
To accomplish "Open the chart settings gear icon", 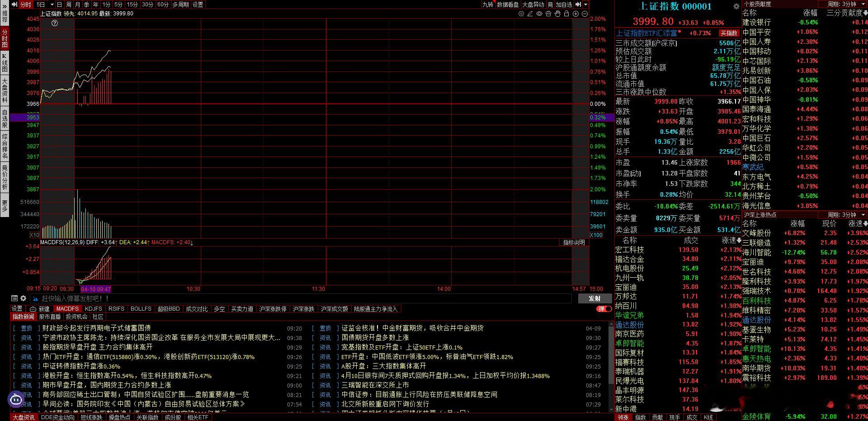I will coord(521,14).
